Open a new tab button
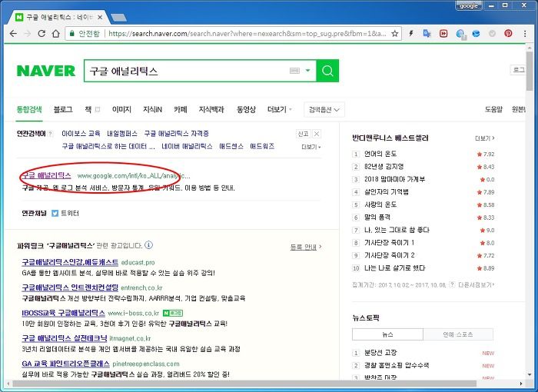The image size is (538, 392). click(x=118, y=17)
